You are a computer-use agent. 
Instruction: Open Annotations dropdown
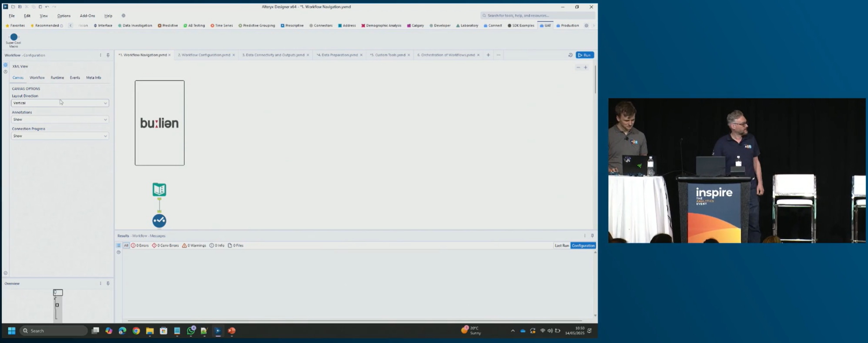(60, 120)
